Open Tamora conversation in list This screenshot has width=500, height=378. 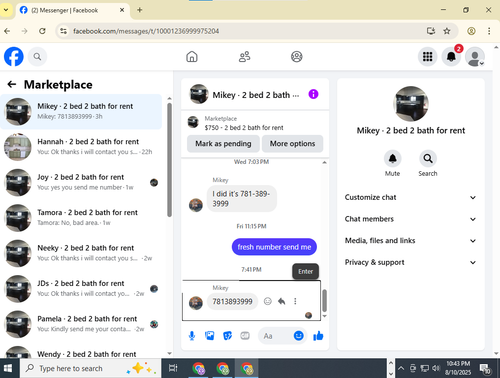coord(81,218)
